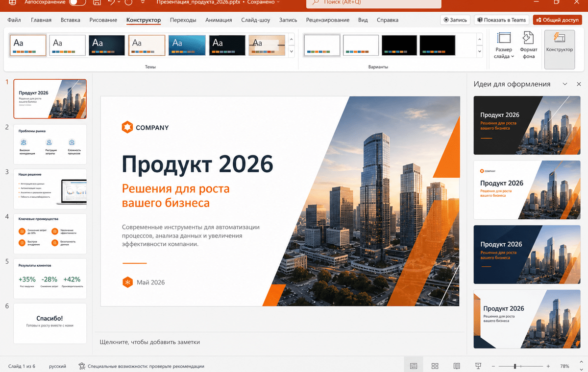
Task: Go to the Анимация tab
Action: 219,20
